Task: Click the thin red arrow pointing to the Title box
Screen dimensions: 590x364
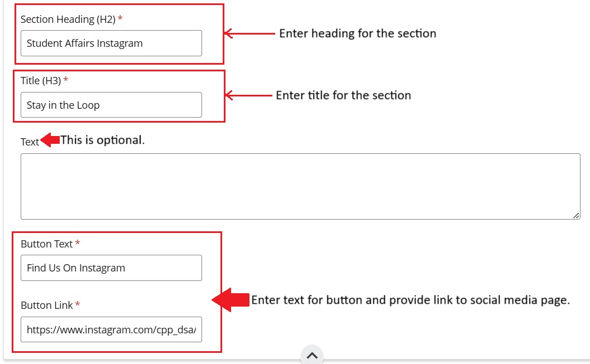Action: click(x=248, y=96)
